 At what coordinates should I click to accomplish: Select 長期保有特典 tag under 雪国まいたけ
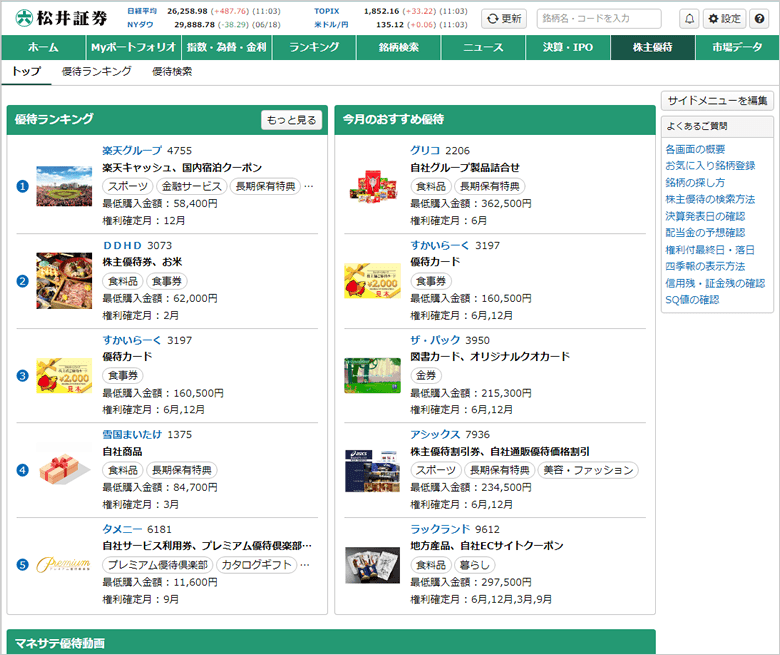tap(182, 470)
